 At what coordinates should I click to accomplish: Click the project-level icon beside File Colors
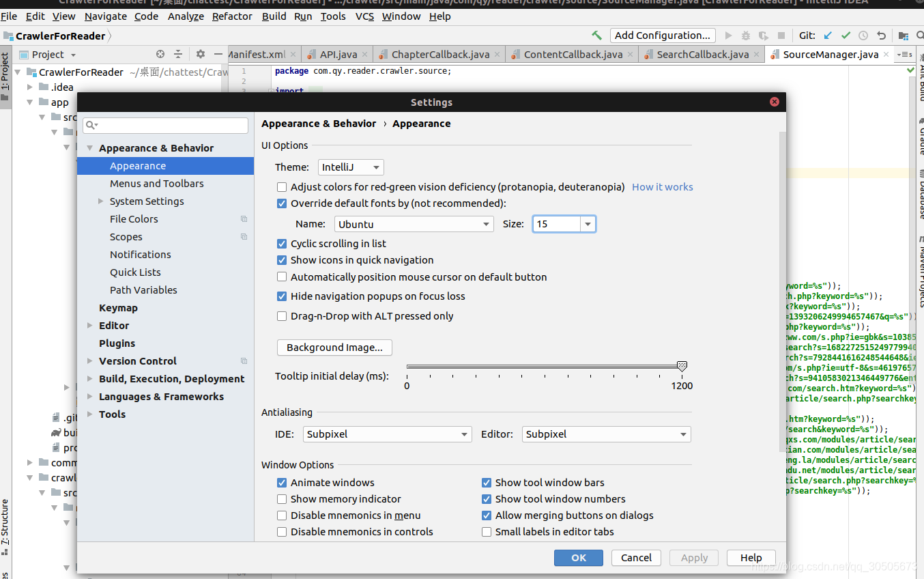point(244,219)
